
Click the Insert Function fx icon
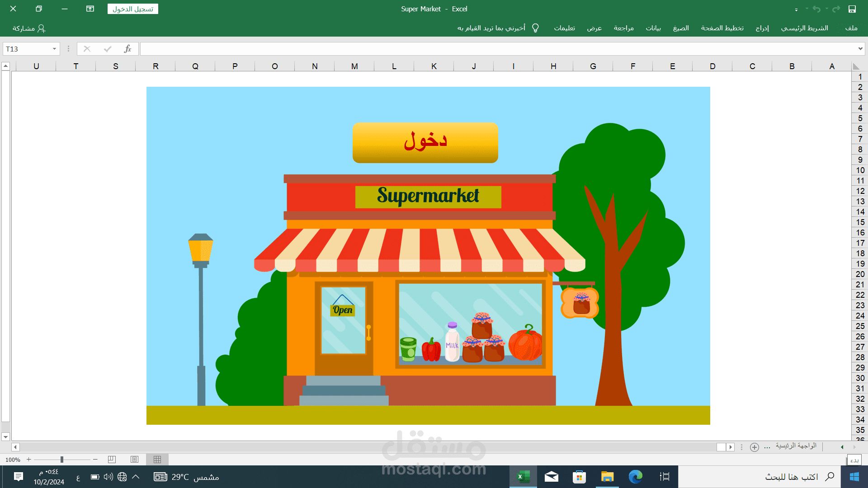point(128,49)
